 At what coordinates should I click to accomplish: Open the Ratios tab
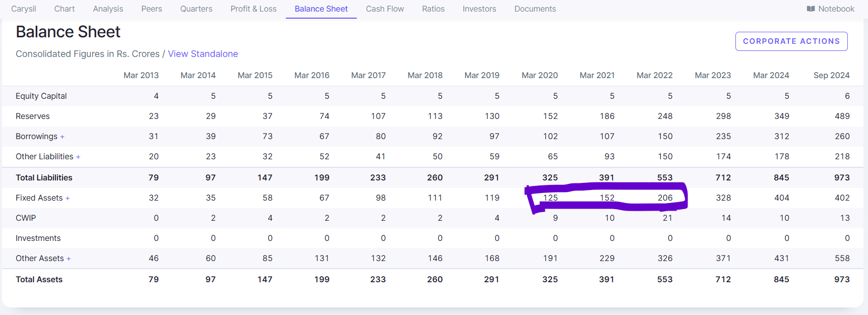[x=433, y=9]
